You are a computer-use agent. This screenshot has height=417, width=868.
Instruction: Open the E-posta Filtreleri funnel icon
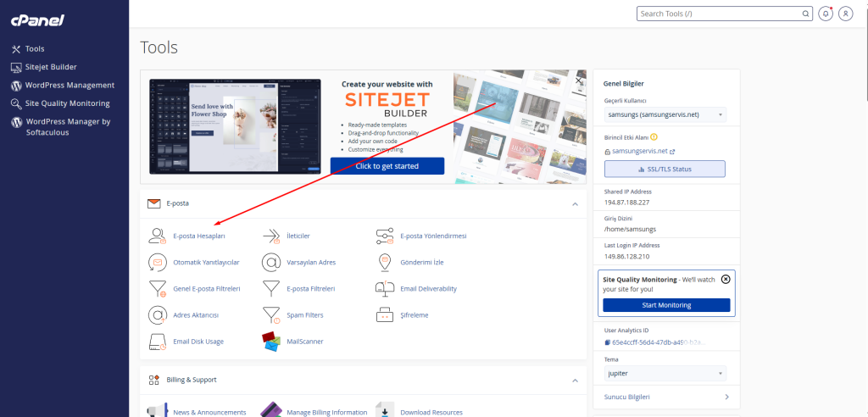tap(271, 288)
